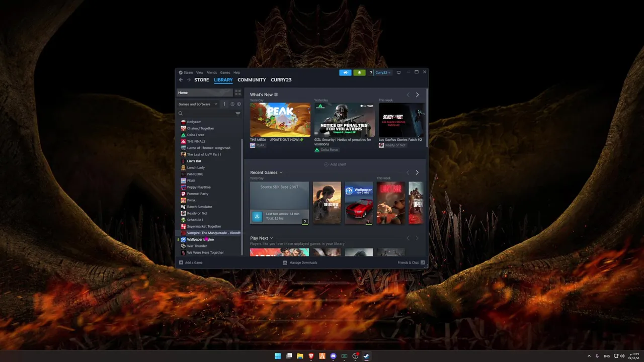Click the Add shelf button text
The height and width of the screenshot is (362, 644).
[338, 164]
